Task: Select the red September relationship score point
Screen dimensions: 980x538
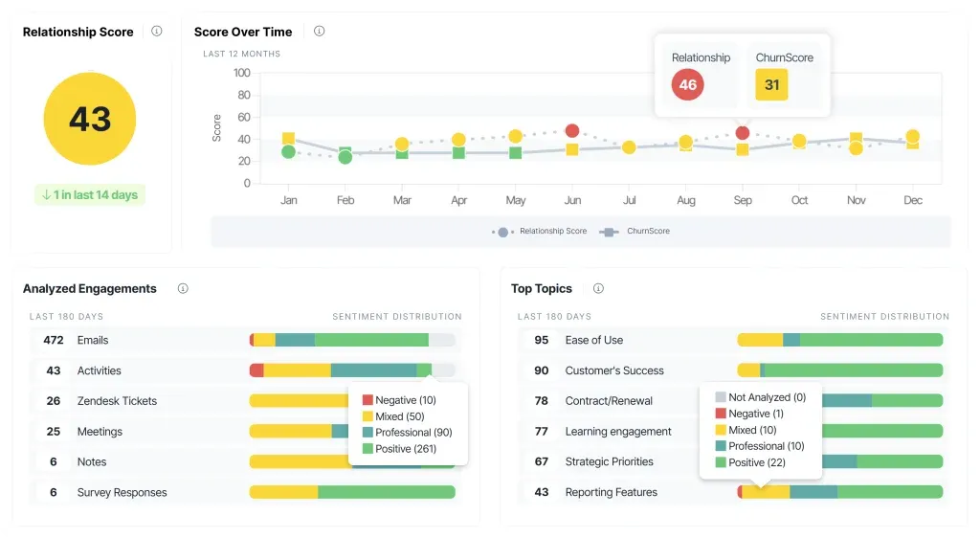Action: coord(743,132)
